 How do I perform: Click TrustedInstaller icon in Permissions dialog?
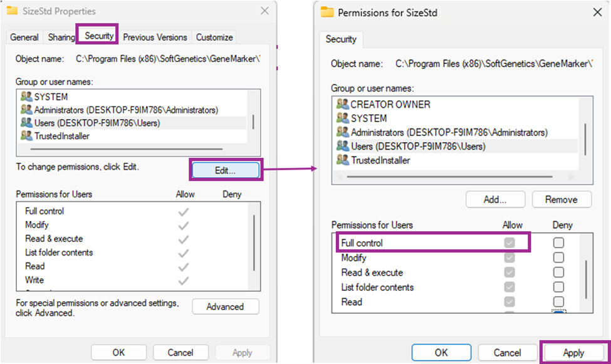[x=343, y=160]
